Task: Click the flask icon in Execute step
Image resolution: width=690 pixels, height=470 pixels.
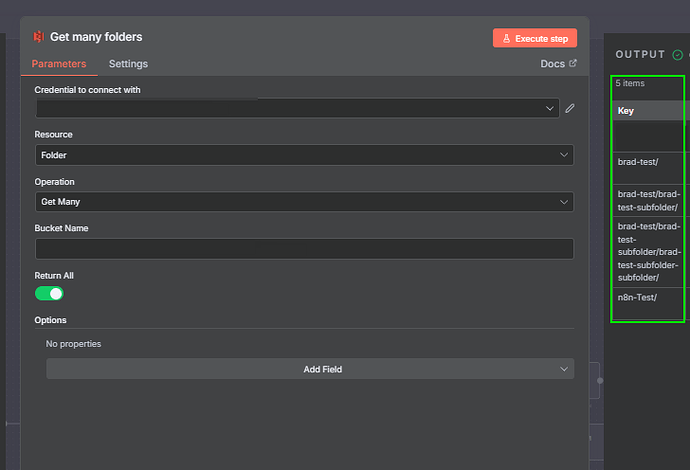Action: 507,38
